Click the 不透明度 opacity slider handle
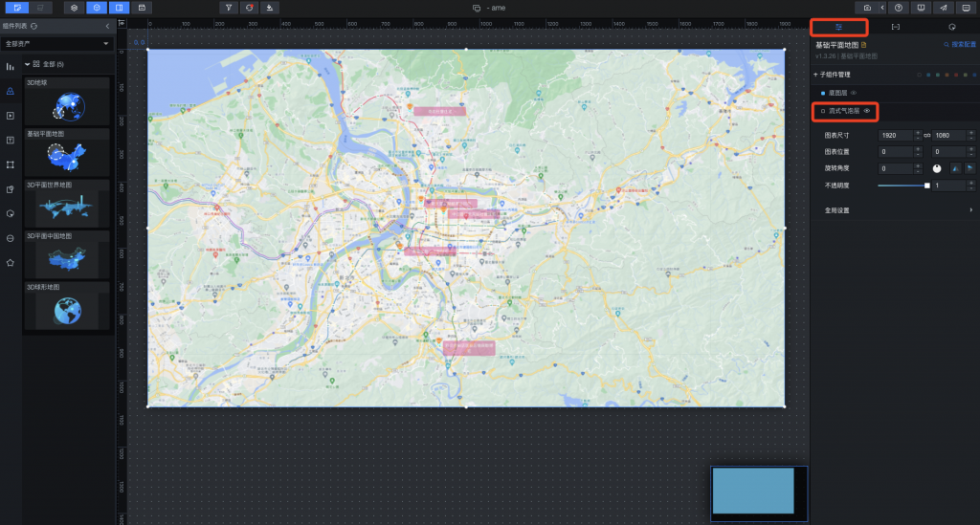980x525 pixels. (926, 186)
